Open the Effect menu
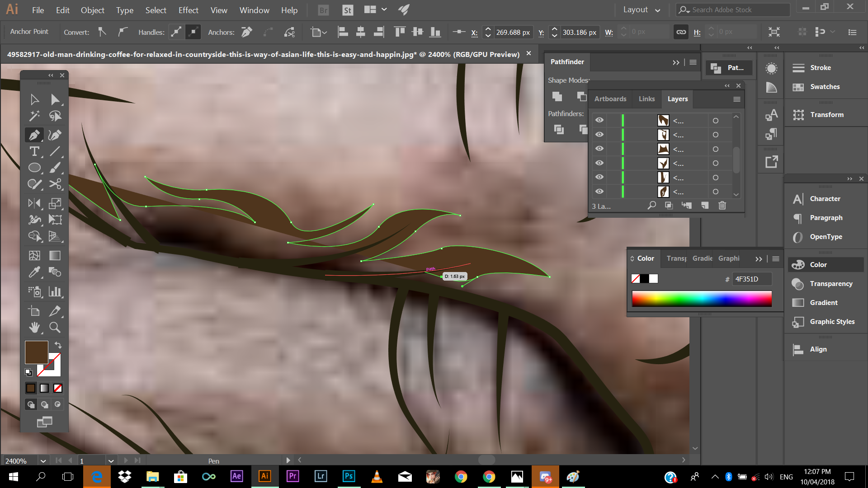868x488 pixels. click(x=189, y=10)
